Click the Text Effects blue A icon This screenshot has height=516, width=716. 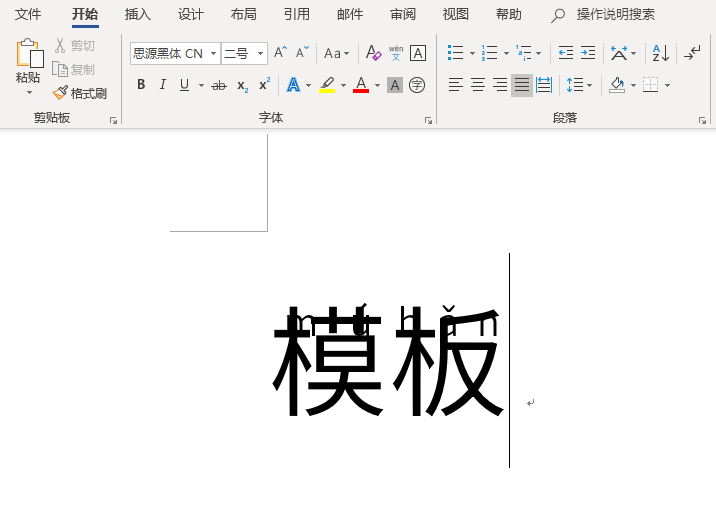pos(293,85)
